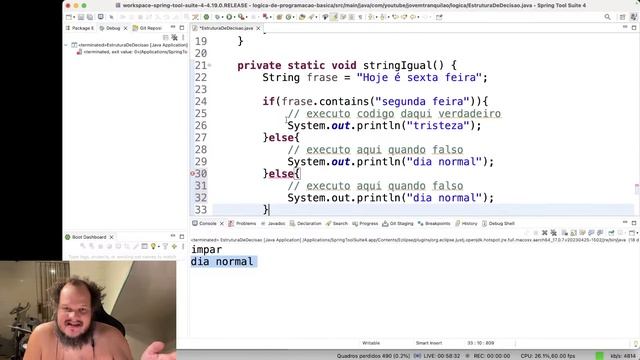The image size is (640, 360).
Task: Click the Search magnifier in top-right toolbar
Action: pos(607,17)
